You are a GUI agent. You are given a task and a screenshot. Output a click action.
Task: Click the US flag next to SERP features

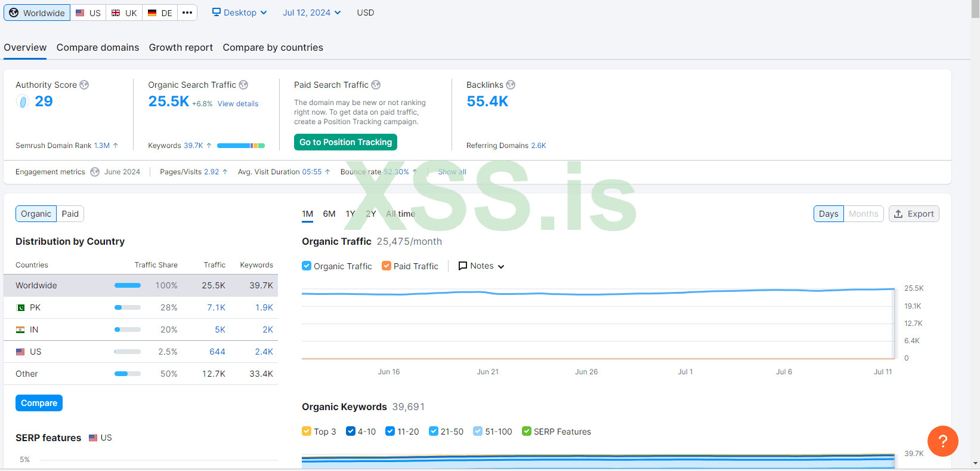(x=93, y=438)
